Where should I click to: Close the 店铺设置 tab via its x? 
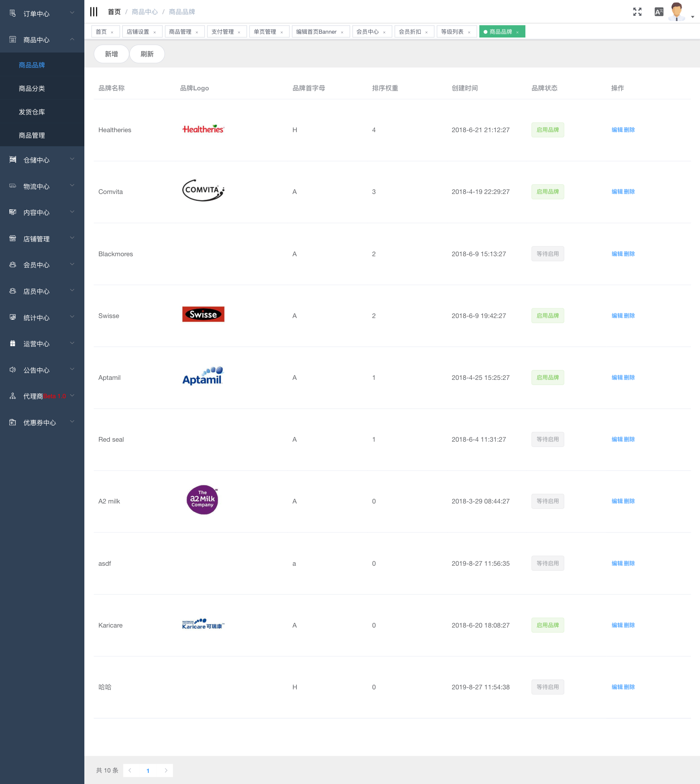[155, 32]
